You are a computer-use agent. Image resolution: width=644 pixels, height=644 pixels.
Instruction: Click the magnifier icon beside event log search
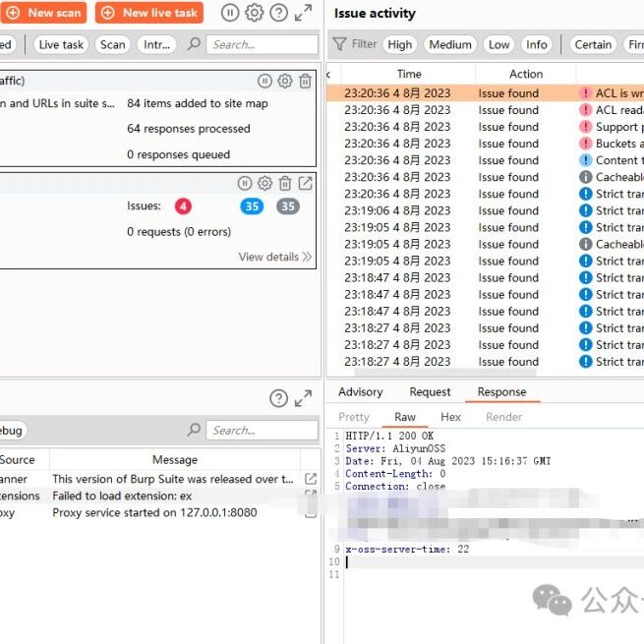(x=194, y=430)
